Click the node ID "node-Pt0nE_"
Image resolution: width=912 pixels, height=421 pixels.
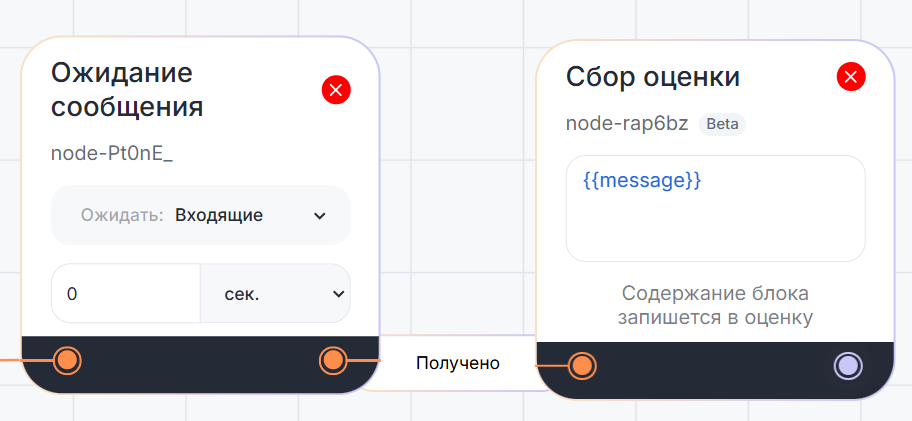[x=112, y=153]
